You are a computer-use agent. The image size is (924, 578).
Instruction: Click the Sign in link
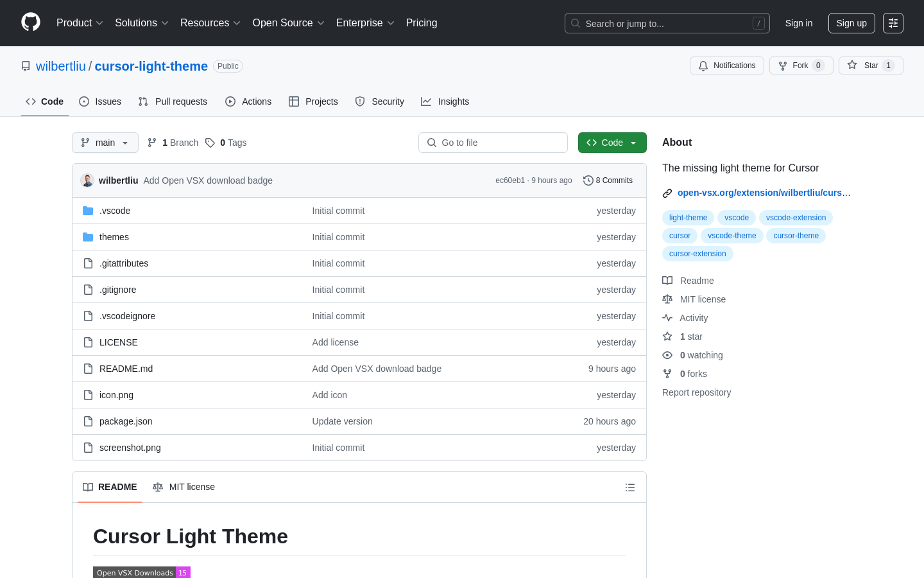click(x=799, y=23)
